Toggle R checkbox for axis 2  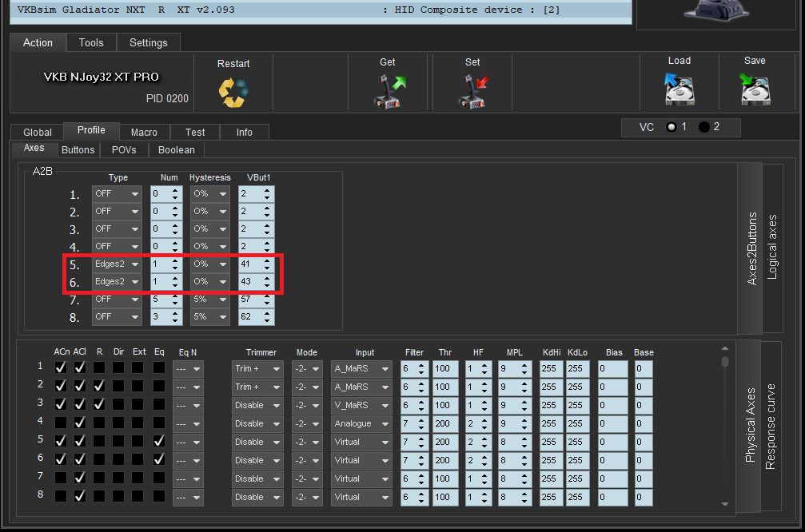click(99, 386)
